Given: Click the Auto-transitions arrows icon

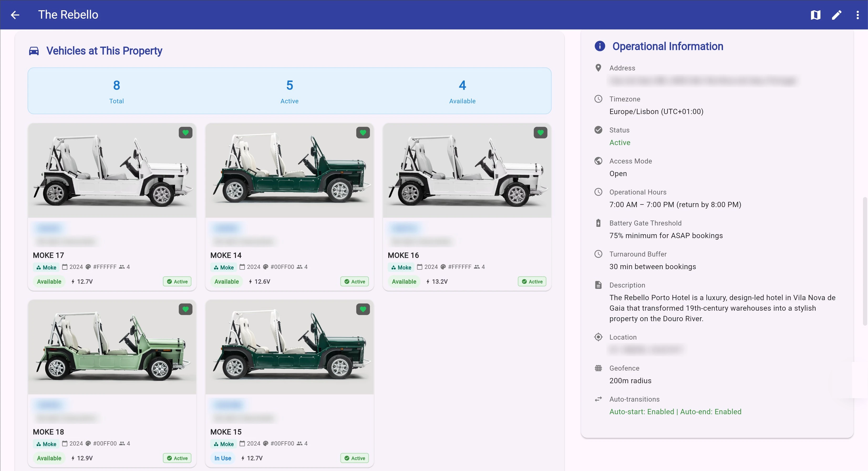Looking at the screenshot, I should [598, 399].
